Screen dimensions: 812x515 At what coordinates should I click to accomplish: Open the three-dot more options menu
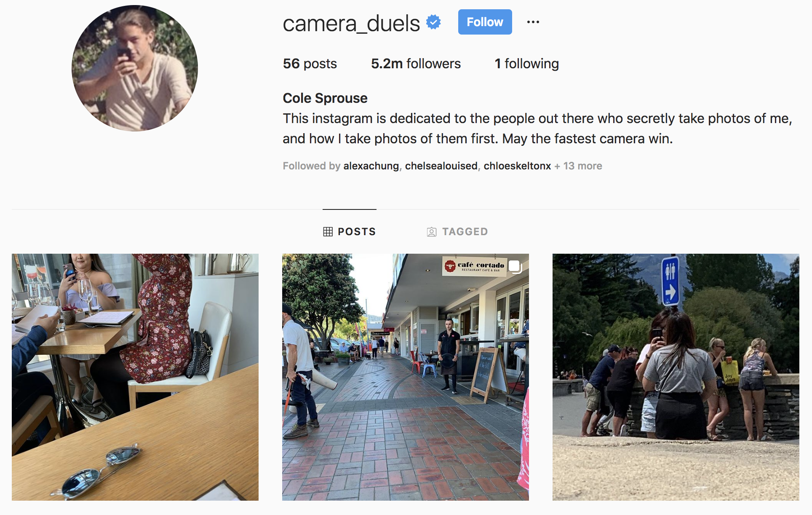click(x=533, y=22)
